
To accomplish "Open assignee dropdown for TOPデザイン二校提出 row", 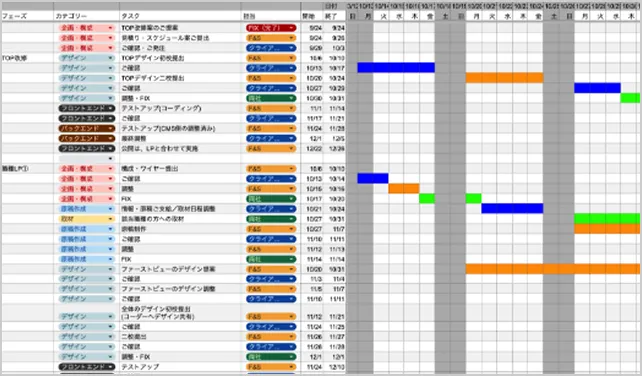I will click(271, 78).
